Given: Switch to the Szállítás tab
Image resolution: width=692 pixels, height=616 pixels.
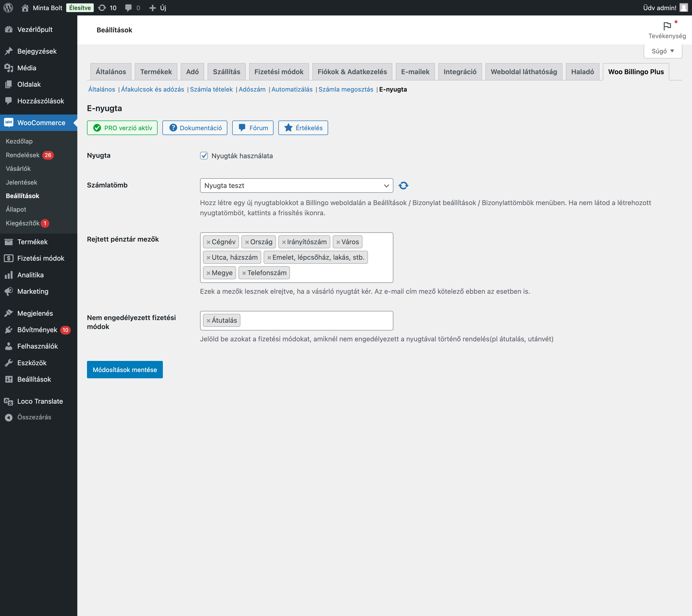Looking at the screenshot, I should (226, 72).
